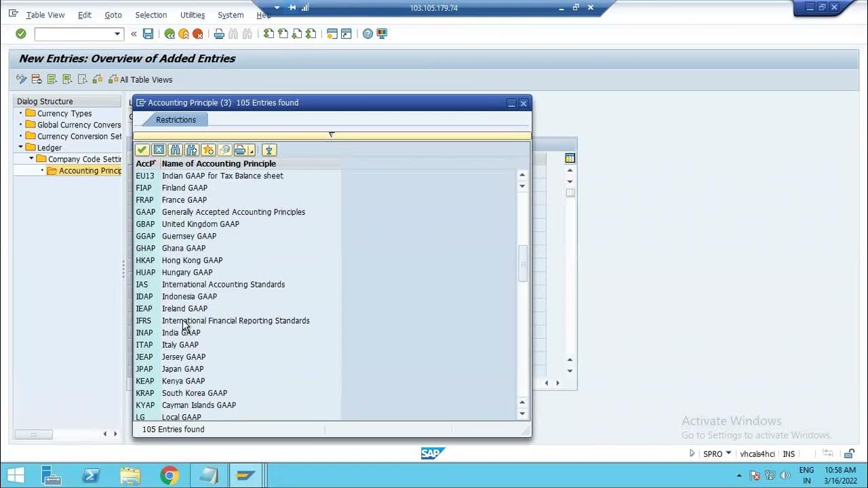Open the Utilities menu
The image size is (868, 488).
pyautogui.click(x=193, y=15)
